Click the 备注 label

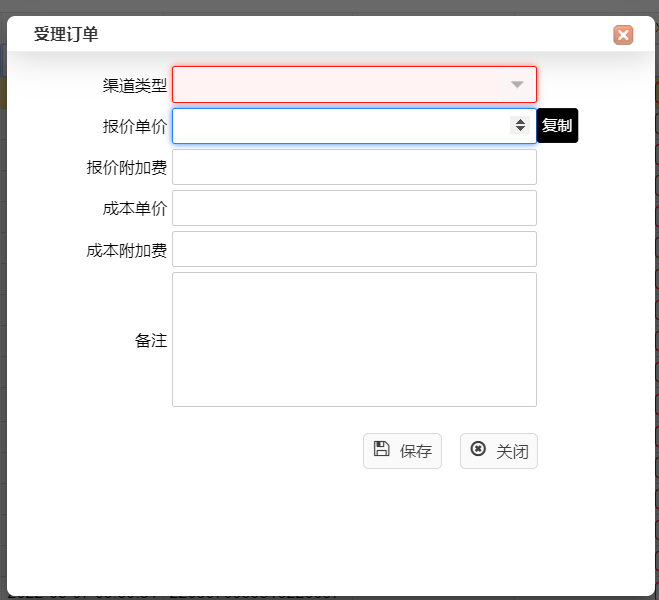[x=150, y=340]
